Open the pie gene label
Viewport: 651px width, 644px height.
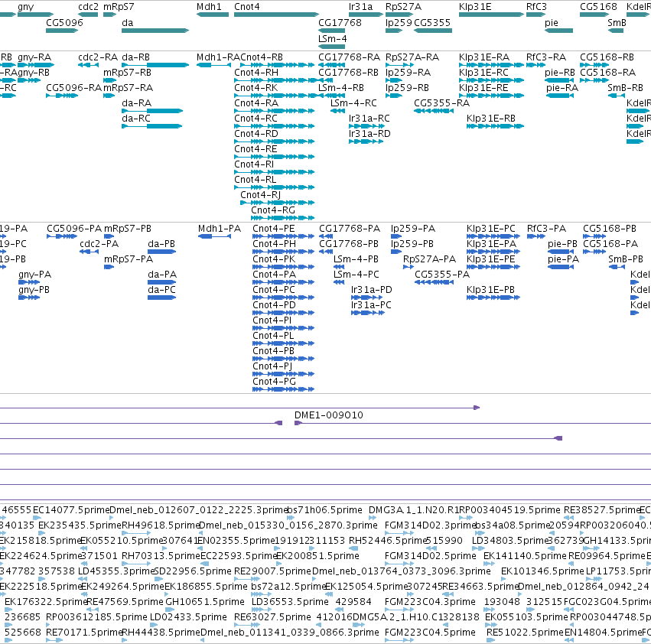pyautogui.click(x=552, y=22)
